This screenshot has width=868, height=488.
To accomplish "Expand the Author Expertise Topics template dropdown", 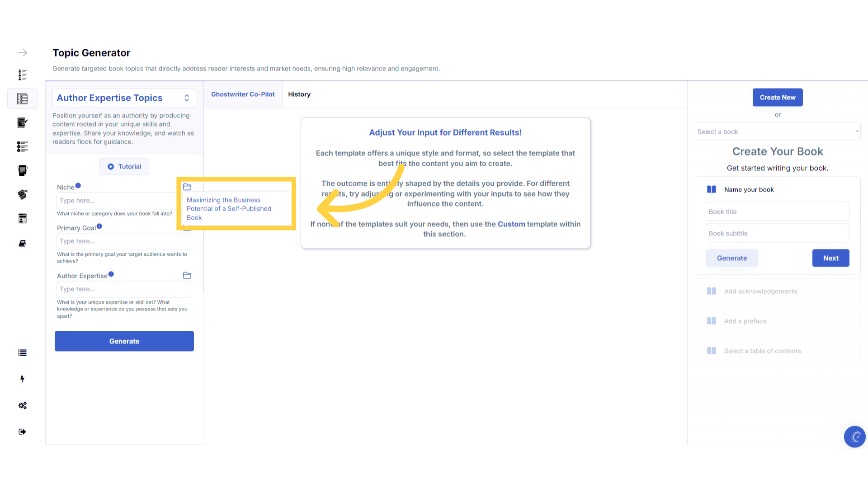I will 124,98.
